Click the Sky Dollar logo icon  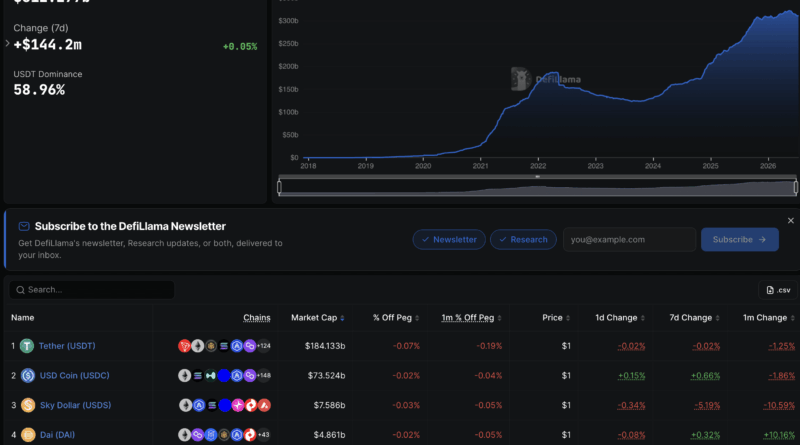point(28,405)
